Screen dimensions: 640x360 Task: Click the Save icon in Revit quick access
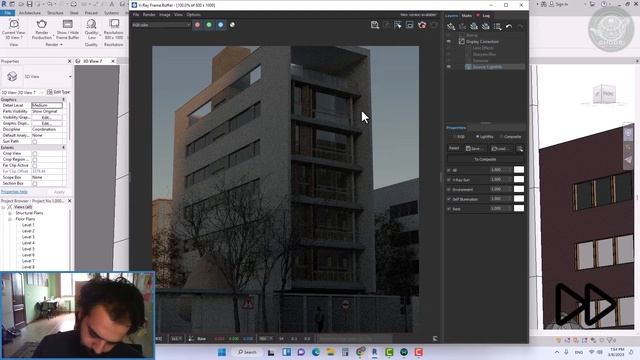[29, 4]
